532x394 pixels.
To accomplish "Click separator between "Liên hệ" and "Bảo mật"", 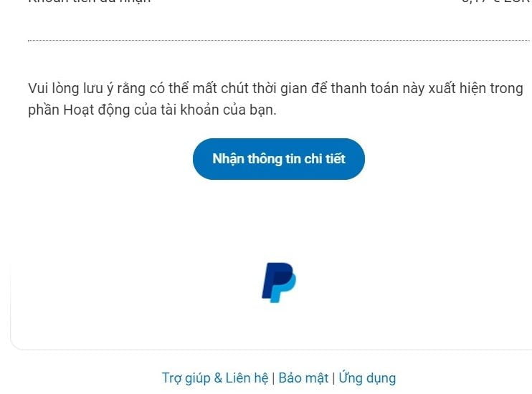I will pyautogui.click(x=273, y=378).
